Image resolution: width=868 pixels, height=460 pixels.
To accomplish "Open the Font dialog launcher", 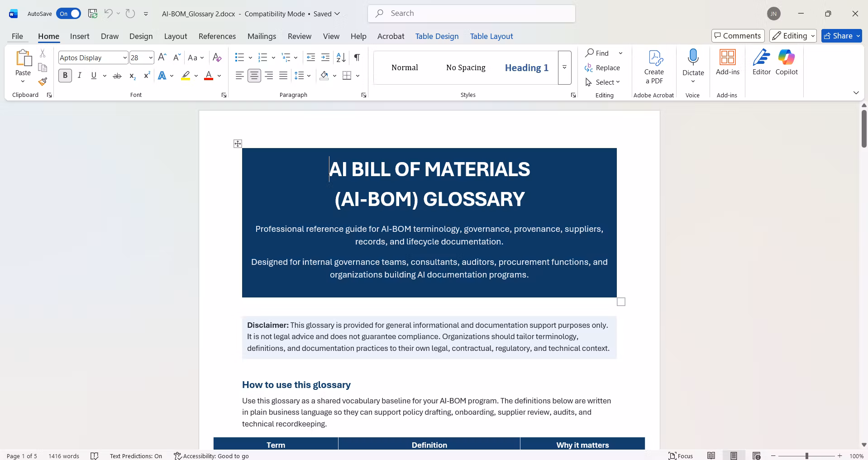I will (x=224, y=95).
